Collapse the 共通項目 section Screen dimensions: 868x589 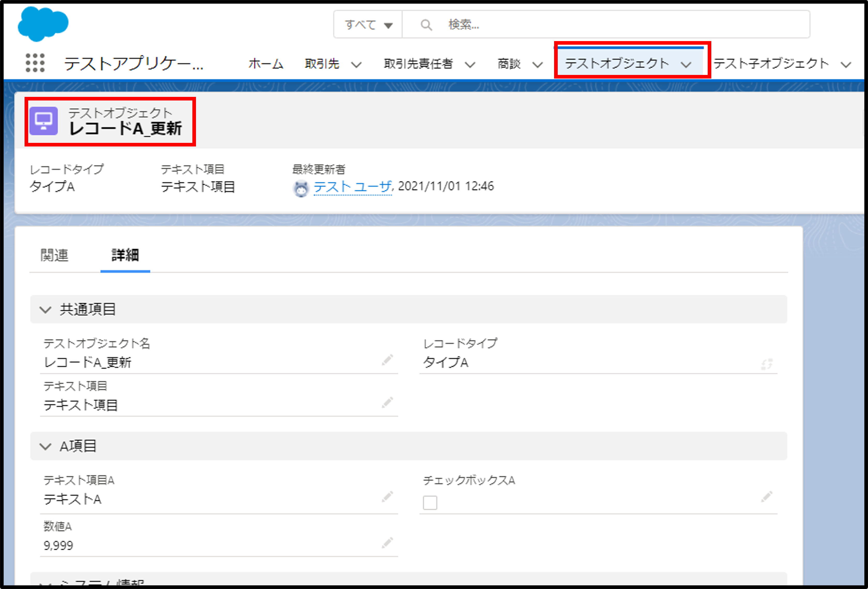point(46,309)
